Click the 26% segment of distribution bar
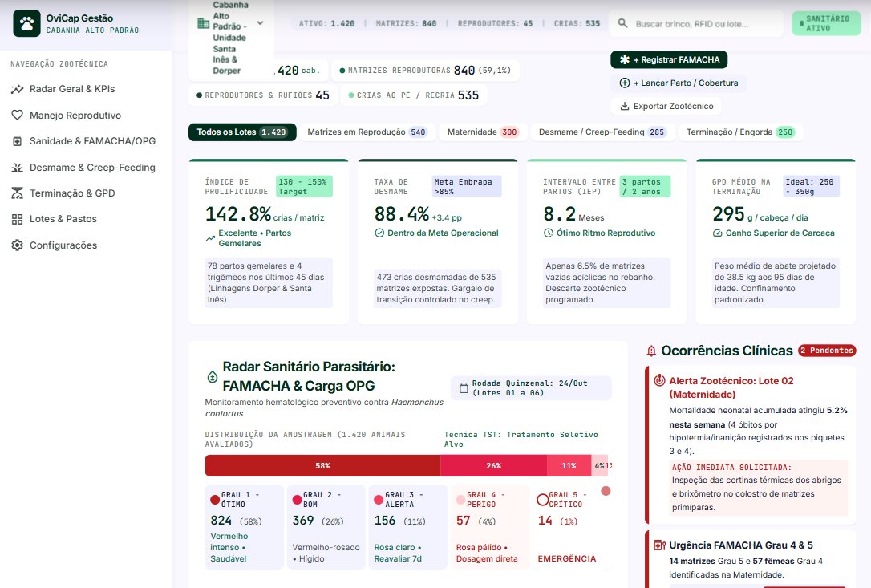Screen dimensions: 871x588 pyautogui.click(x=494, y=466)
